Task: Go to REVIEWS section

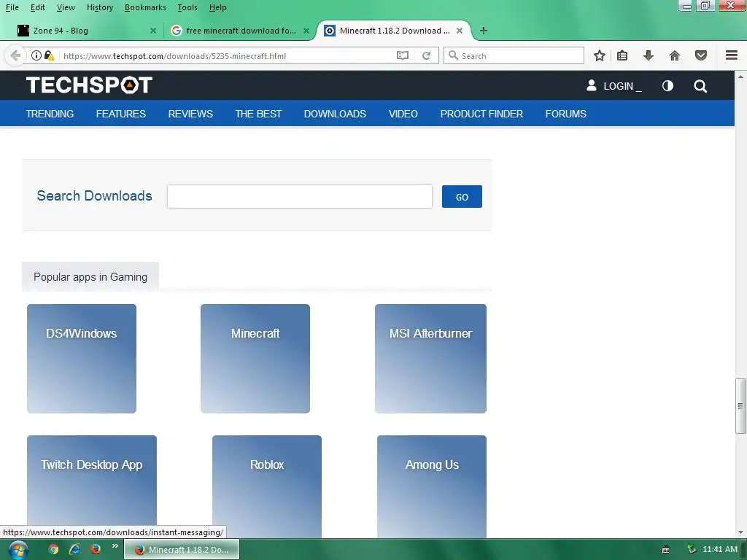Action: pyautogui.click(x=190, y=114)
